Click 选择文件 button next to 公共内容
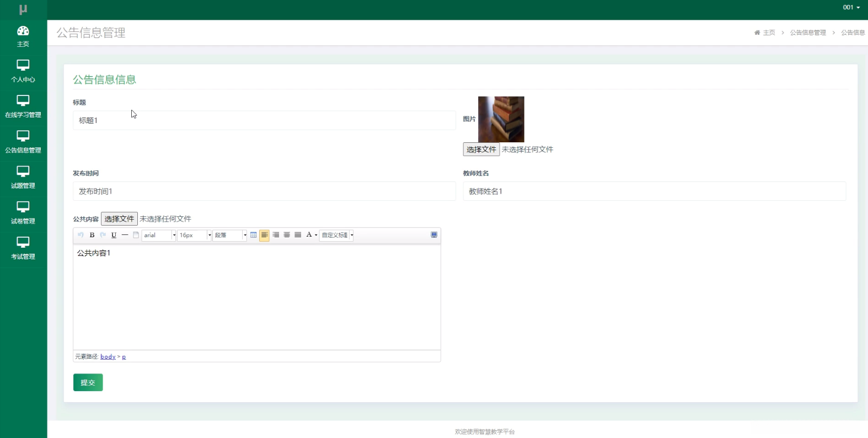The height and width of the screenshot is (438, 868). [x=119, y=219]
